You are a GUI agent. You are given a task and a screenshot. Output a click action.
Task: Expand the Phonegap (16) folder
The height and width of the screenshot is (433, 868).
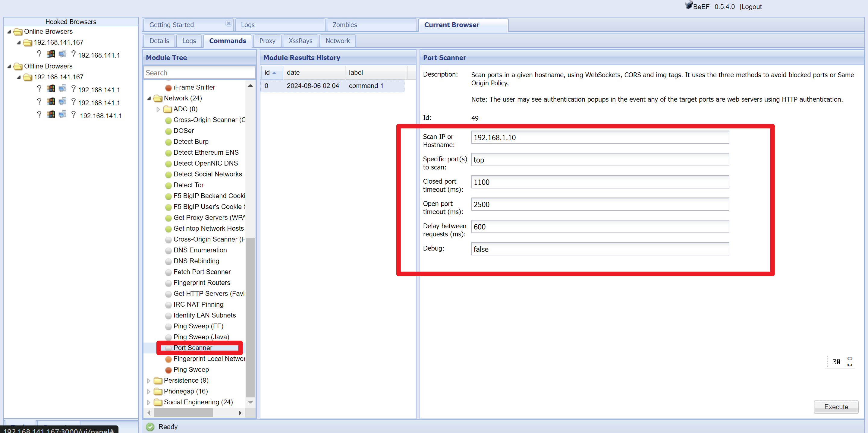[149, 391]
